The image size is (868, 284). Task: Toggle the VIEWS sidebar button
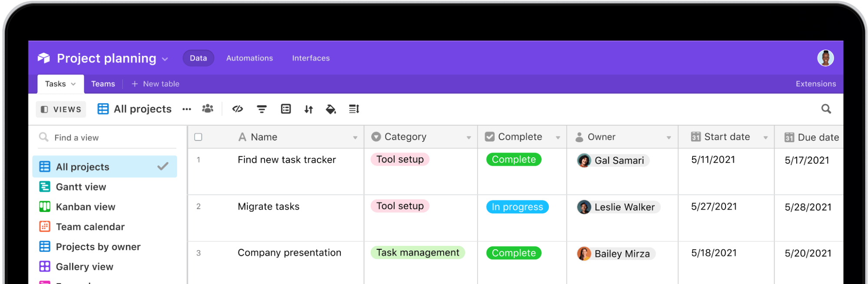point(61,109)
